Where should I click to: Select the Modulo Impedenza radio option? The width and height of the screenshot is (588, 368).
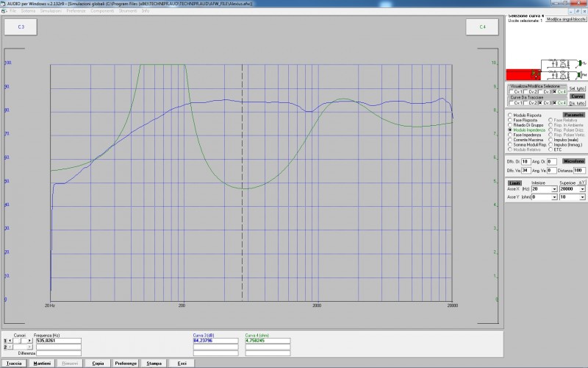[x=526, y=130]
